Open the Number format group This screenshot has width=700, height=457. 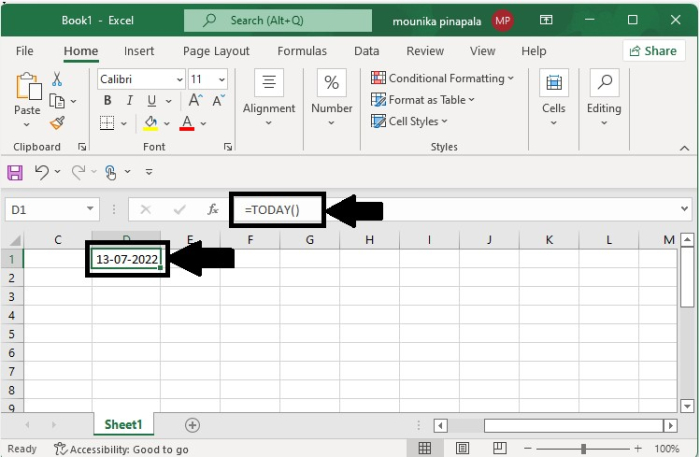pyautogui.click(x=331, y=98)
